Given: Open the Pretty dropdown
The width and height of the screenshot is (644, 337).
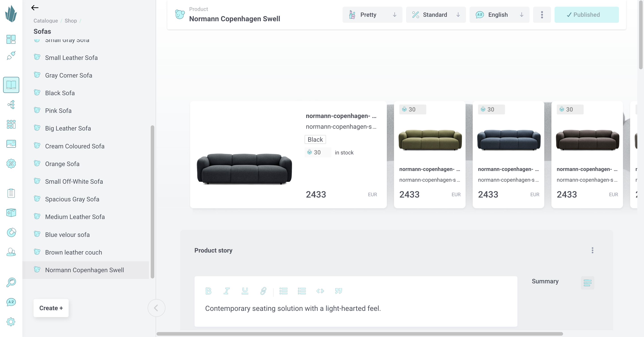Looking at the screenshot, I should click(x=373, y=15).
